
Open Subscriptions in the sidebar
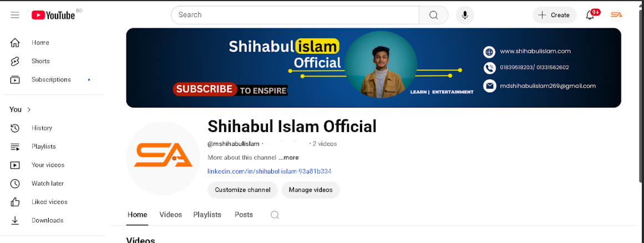(53, 80)
